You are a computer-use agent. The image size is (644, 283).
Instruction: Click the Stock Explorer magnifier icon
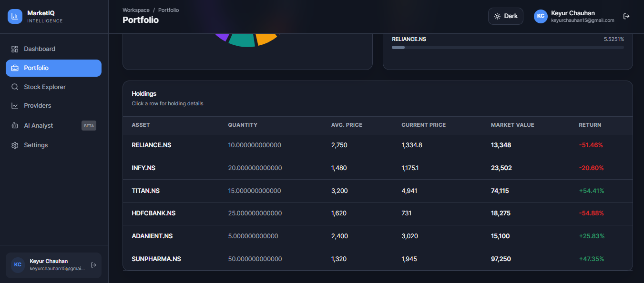pos(15,87)
